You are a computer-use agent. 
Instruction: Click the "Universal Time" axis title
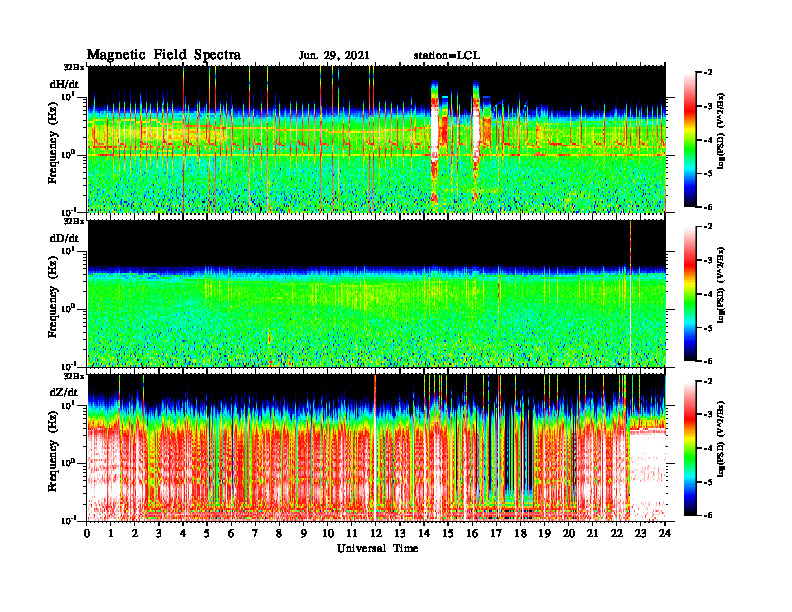(x=377, y=548)
